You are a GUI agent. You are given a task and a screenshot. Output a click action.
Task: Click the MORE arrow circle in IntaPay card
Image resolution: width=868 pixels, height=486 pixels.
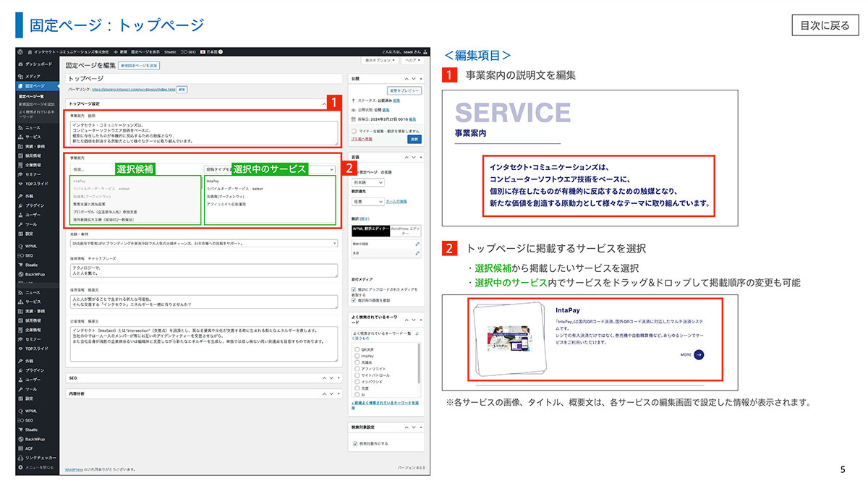pyautogui.click(x=699, y=355)
